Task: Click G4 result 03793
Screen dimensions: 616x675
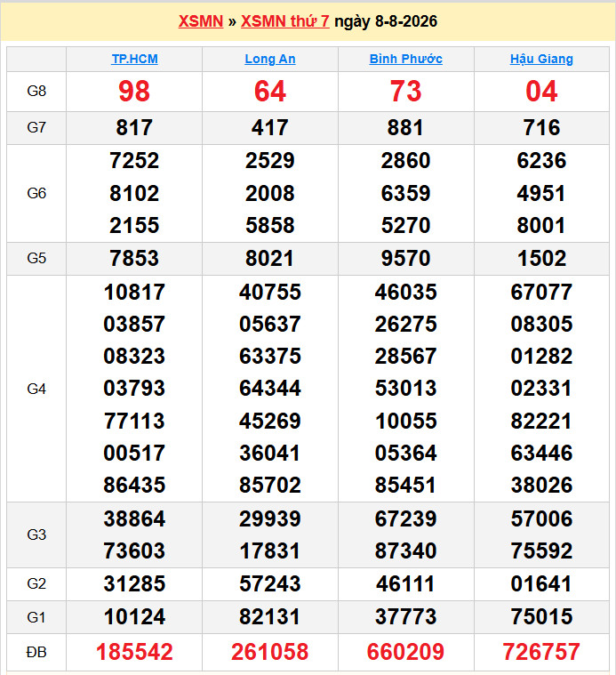Action: point(134,389)
